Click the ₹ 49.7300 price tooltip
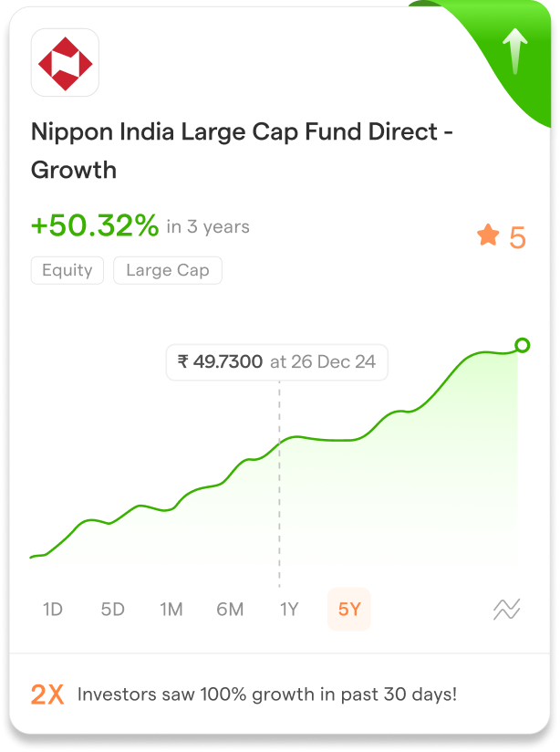The image size is (560, 752). [x=277, y=362]
